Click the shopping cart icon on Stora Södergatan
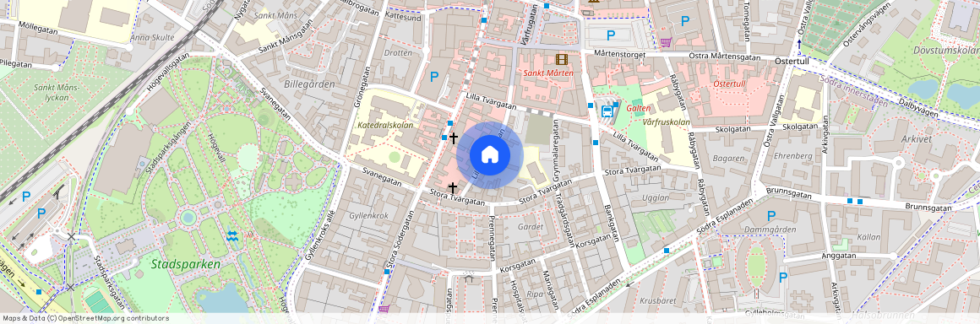Screen dimensions: 980x324 (383, 309)
